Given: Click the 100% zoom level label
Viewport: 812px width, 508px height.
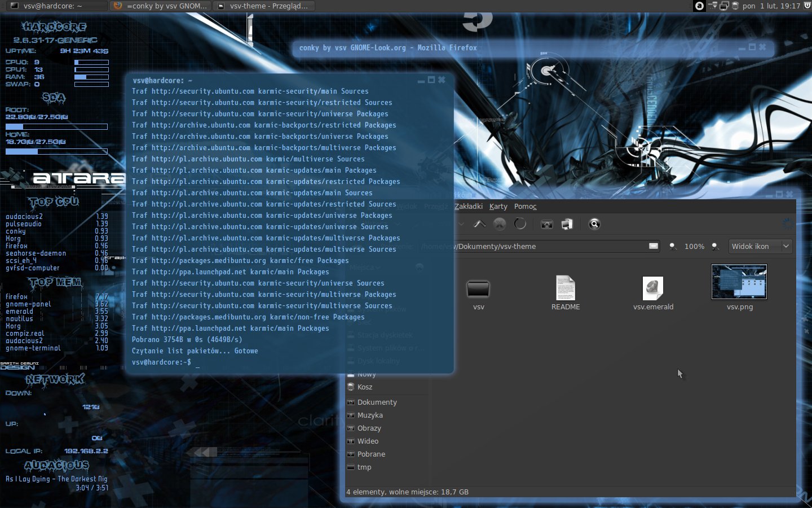Looking at the screenshot, I should click(694, 247).
